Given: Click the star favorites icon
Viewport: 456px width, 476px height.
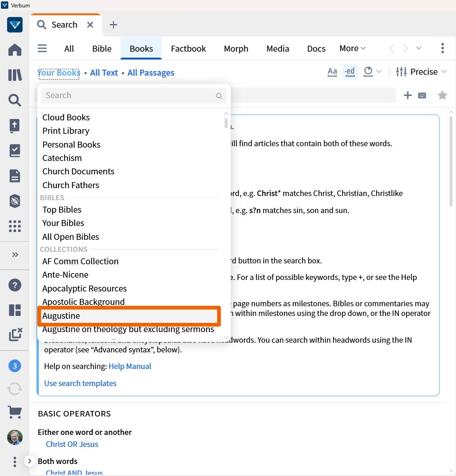Looking at the screenshot, I should click(x=442, y=95).
